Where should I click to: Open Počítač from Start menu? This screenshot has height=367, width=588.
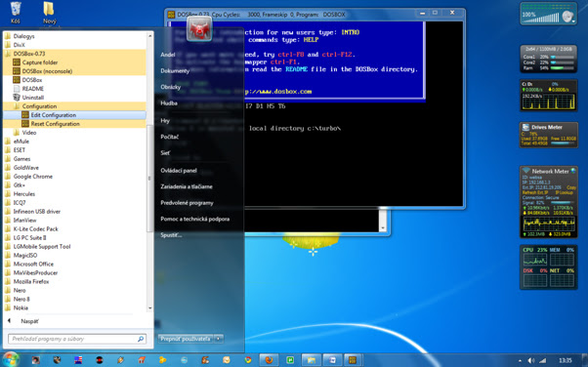coord(170,137)
